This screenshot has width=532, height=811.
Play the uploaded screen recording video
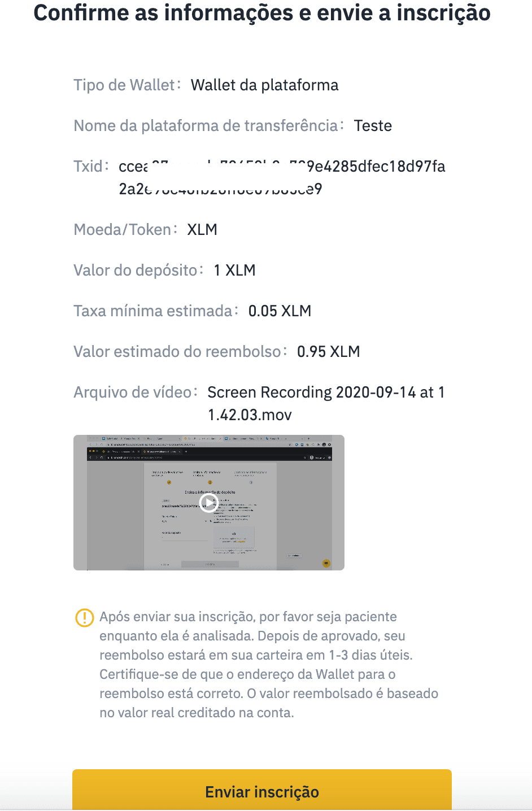(209, 503)
